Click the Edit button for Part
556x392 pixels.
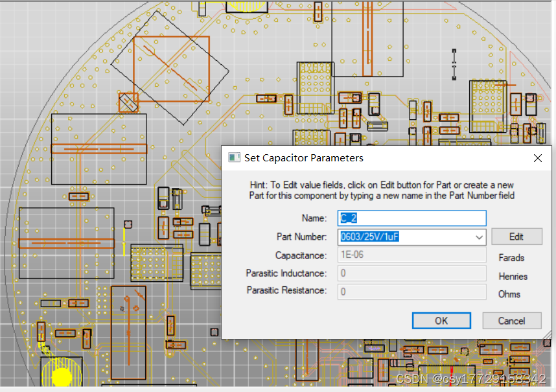coord(516,236)
